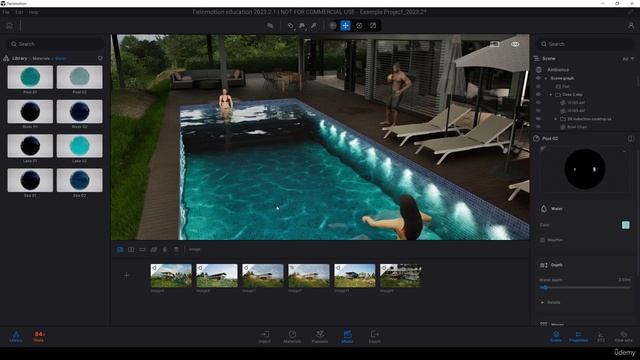Open the user account icon
This screenshot has height=360, width=640.
tap(631, 26)
